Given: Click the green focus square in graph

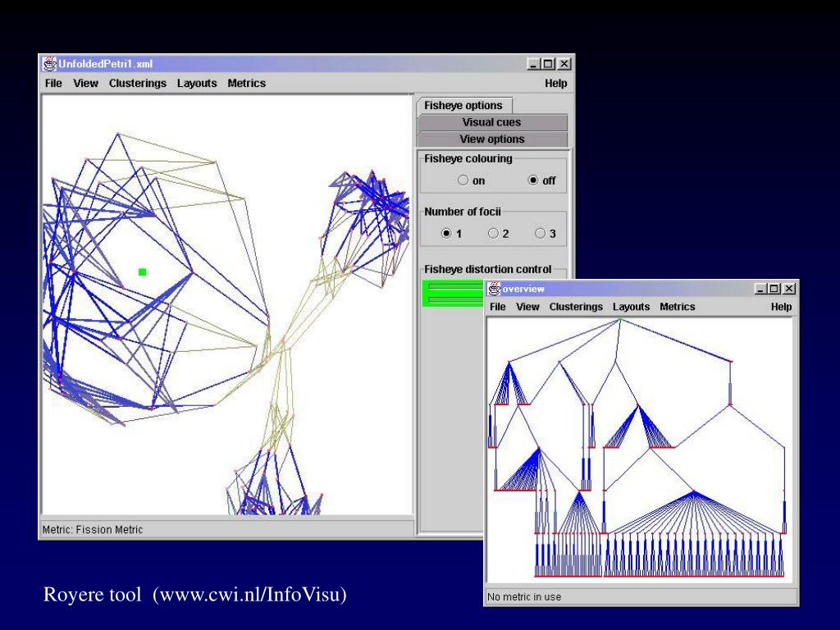Looking at the screenshot, I should [x=142, y=272].
